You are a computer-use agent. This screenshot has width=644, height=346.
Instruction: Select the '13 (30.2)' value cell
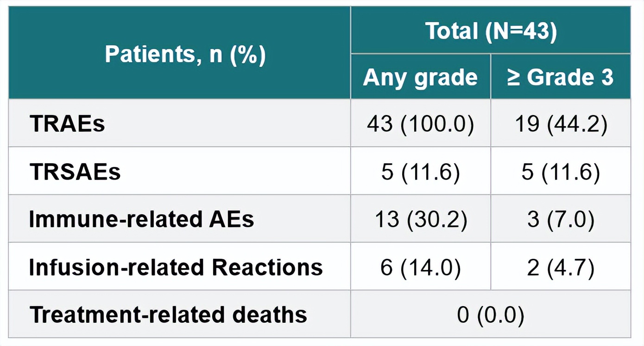420,219
